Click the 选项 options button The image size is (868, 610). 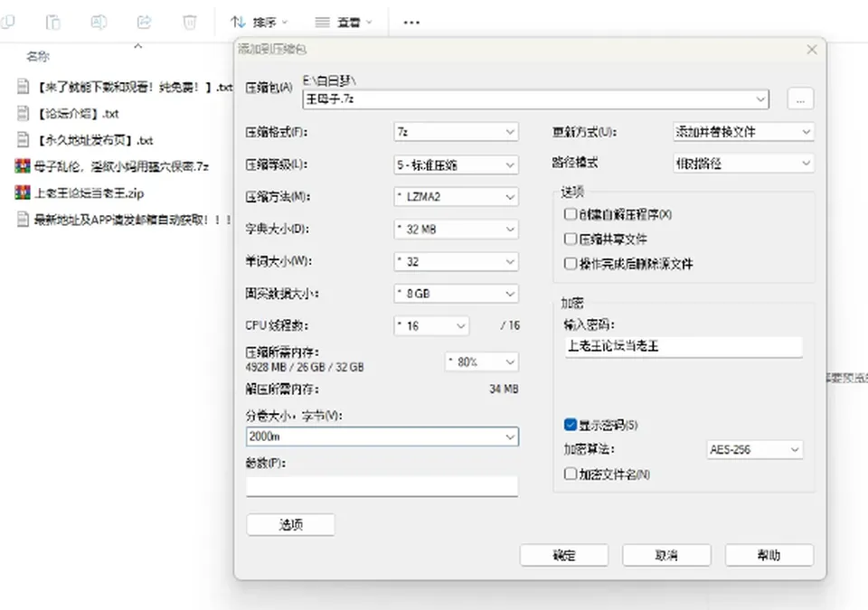[290, 524]
